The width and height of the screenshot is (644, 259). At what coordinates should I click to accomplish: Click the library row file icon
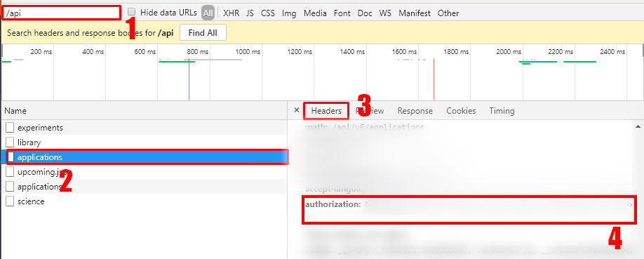(10, 142)
